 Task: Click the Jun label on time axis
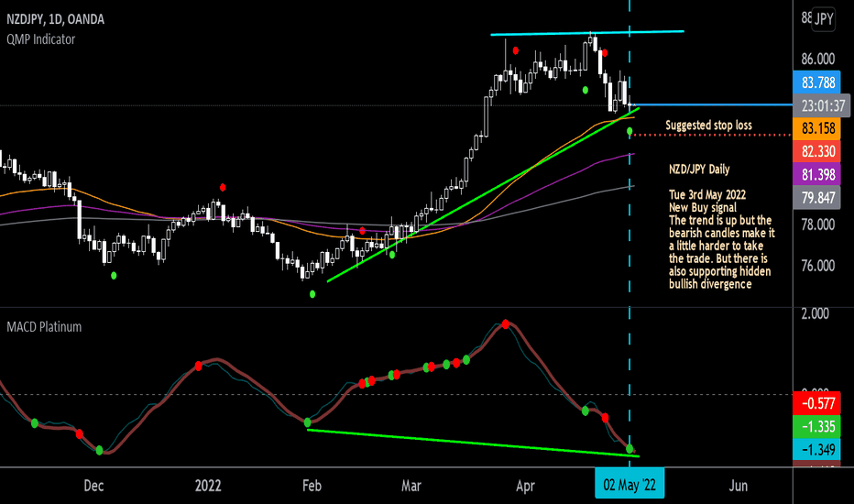pyautogui.click(x=738, y=486)
